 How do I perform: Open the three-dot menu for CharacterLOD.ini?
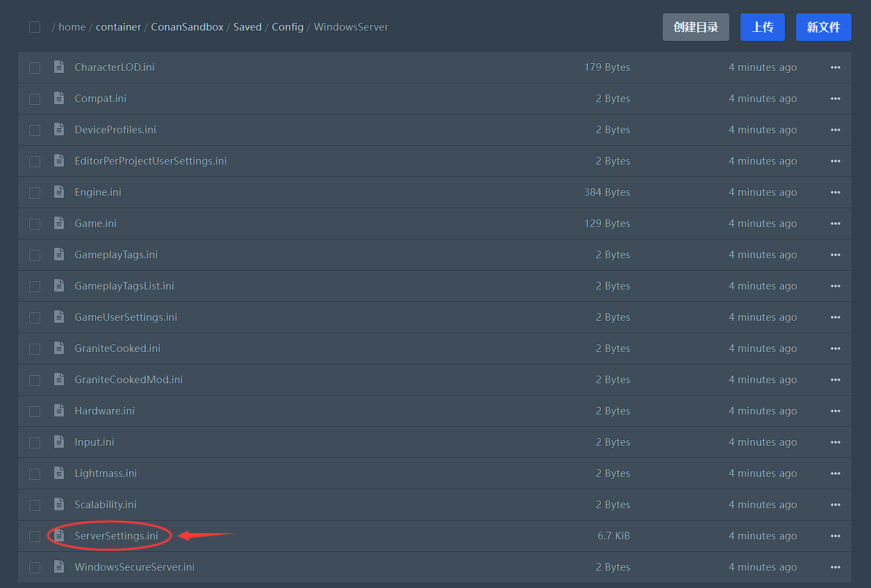point(836,67)
